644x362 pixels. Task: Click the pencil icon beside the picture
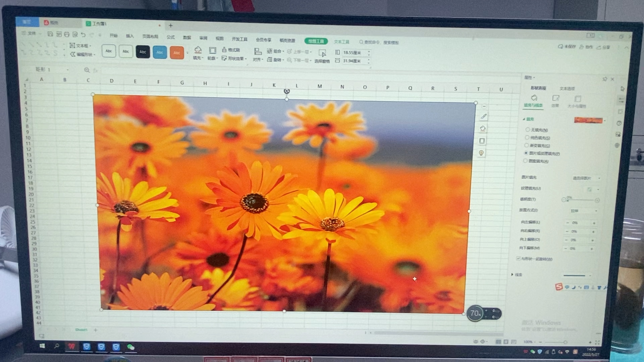(483, 116)
